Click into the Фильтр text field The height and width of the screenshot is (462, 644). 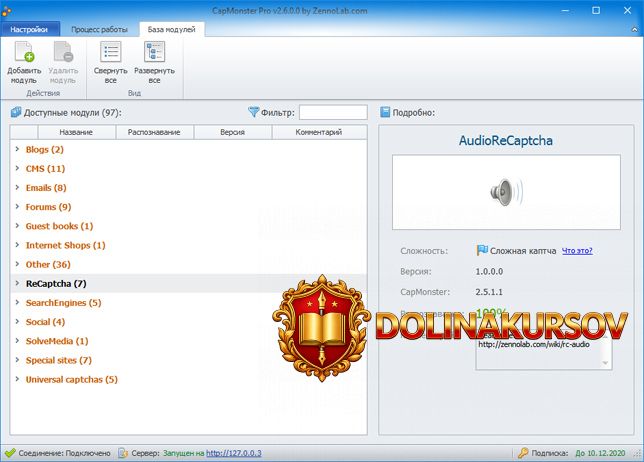tap(333, 113)
